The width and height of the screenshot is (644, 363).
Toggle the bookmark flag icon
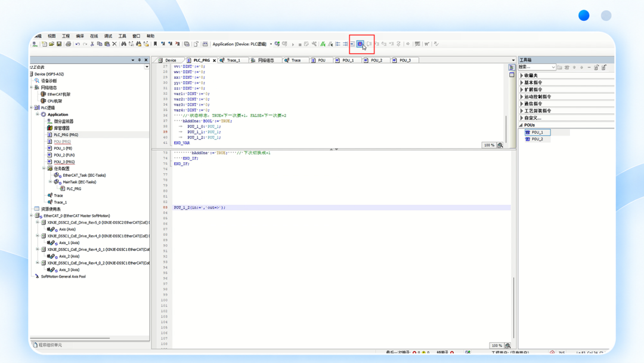pos(155,44)
